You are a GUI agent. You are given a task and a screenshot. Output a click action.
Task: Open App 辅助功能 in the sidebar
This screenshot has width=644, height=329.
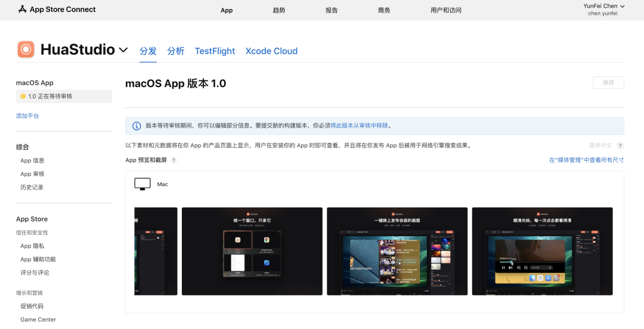pos(38,259)
